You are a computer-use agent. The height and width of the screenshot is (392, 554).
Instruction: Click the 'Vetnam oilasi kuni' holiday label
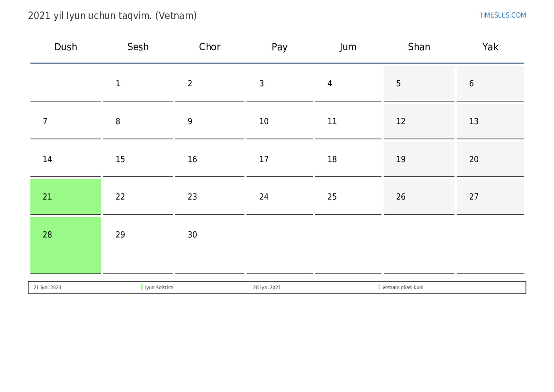tap(403, 287)
